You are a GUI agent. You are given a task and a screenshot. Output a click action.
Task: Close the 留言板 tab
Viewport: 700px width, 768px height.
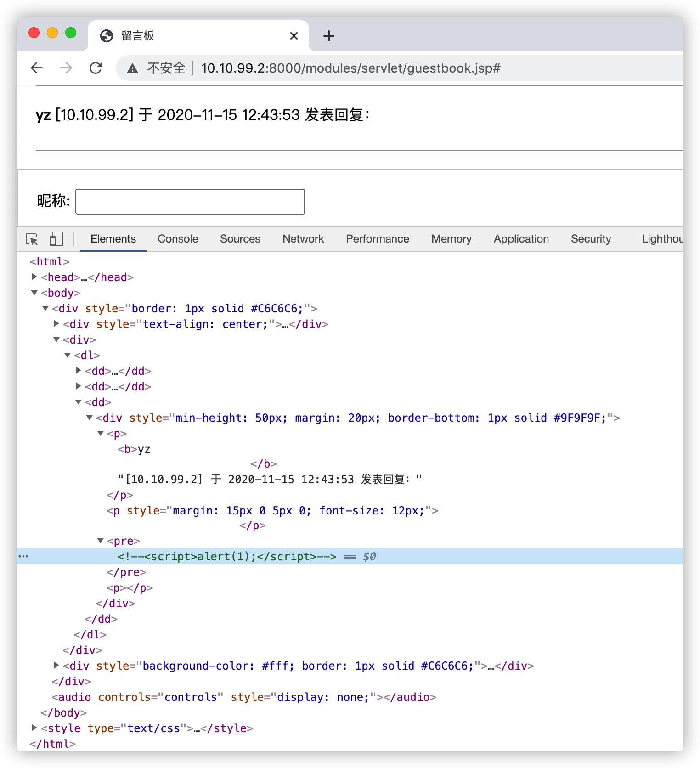point(294,36)
